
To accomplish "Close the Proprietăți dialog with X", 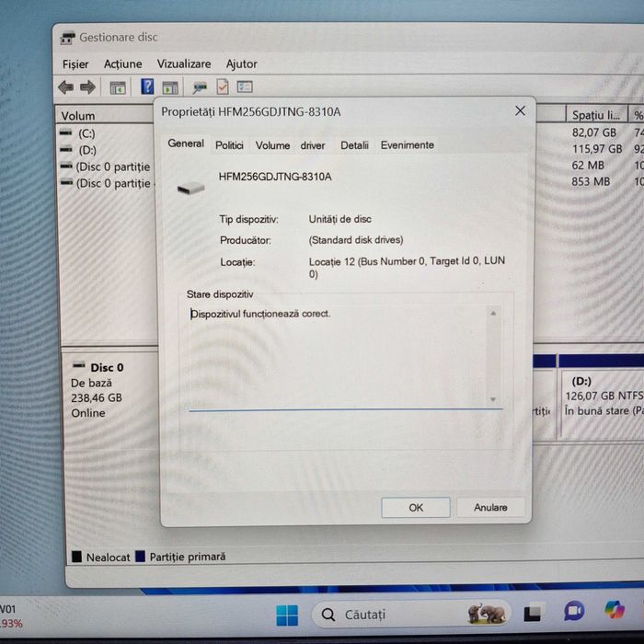I will (x=520, y=111).
